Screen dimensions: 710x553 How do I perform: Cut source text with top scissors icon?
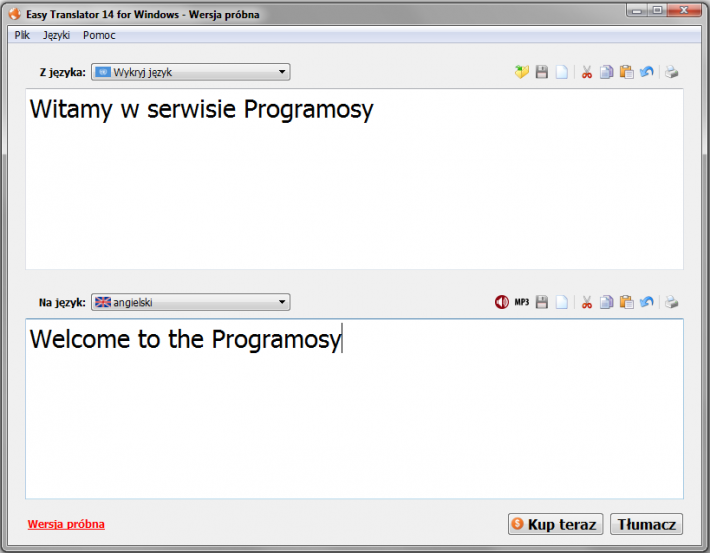(x=587, y=72)
